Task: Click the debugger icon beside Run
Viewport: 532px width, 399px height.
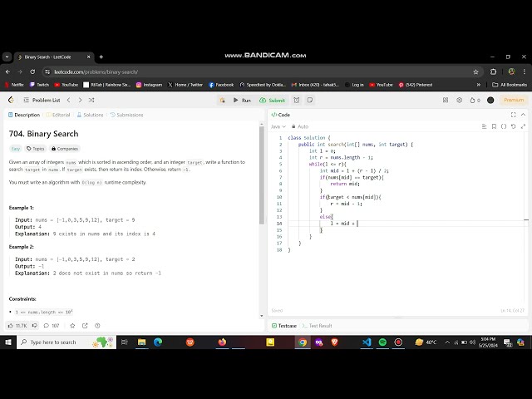Action: pyautogui.click(x=222, y=100)
